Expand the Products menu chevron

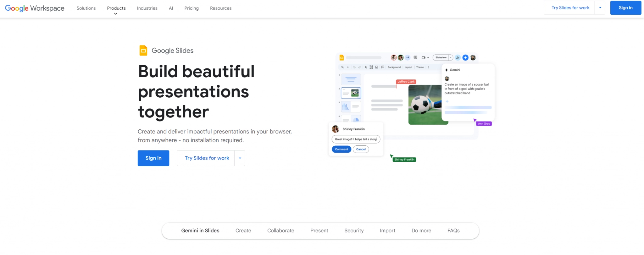[x=116, y=14]
